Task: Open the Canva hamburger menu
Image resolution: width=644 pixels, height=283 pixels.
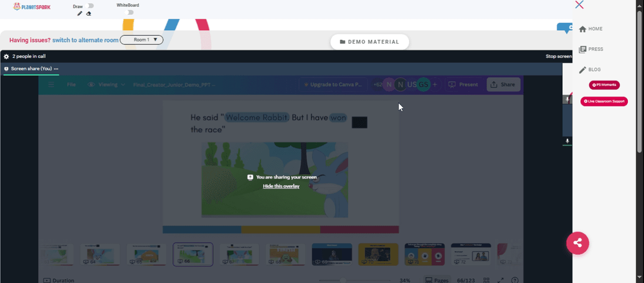Action: click(52, 84)
